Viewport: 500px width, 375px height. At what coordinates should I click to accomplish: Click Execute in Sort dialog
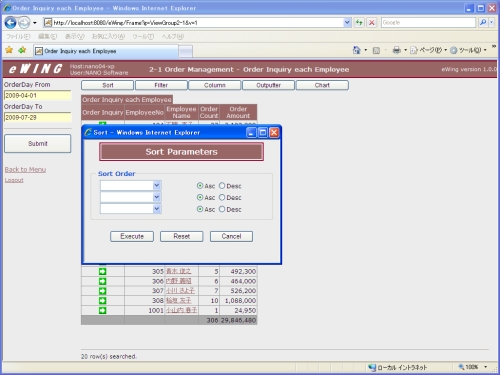132,236
